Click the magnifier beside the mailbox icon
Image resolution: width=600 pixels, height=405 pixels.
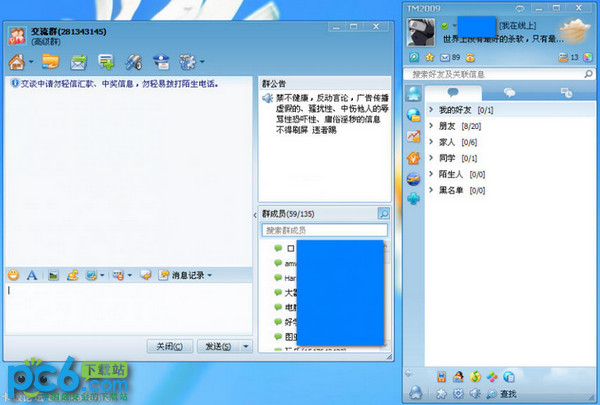(x=414, y=57)
